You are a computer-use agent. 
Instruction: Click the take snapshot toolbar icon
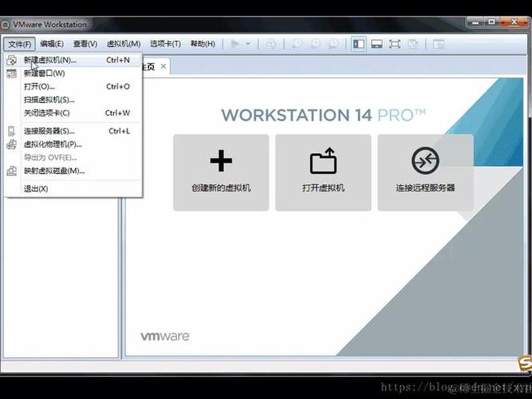pos(297,44)
